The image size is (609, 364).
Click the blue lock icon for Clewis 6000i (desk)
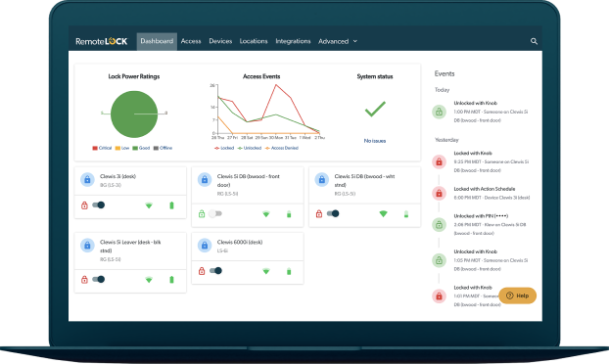pos(205,246)
